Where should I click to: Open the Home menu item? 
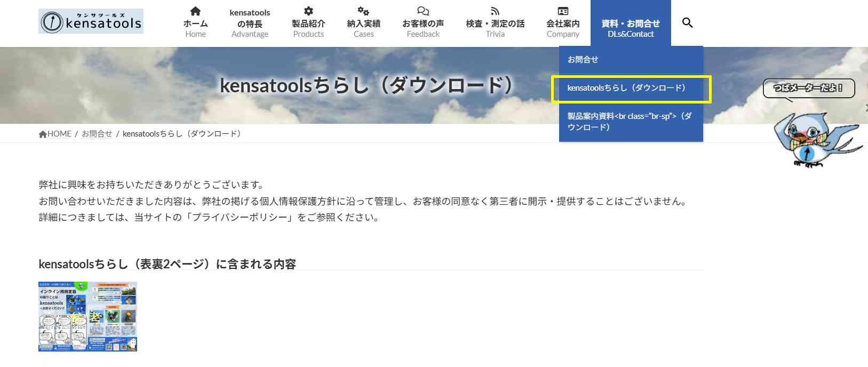tap(195, 23)
